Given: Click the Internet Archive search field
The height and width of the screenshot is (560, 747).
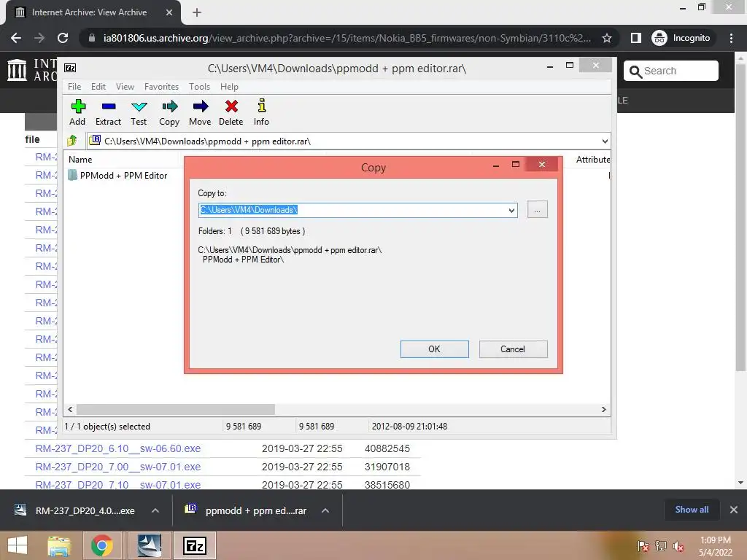Looking at the screenshot, I should (671, 71).
